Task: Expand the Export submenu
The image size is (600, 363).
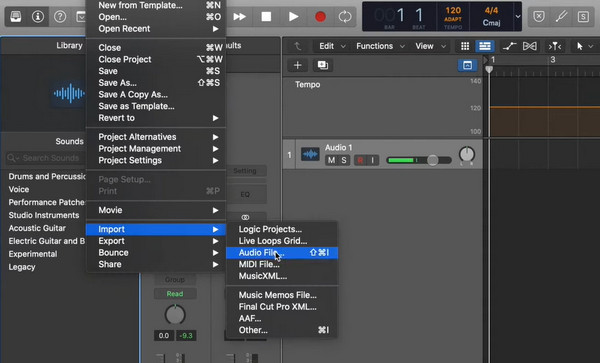Action: (x=156, y=241)
